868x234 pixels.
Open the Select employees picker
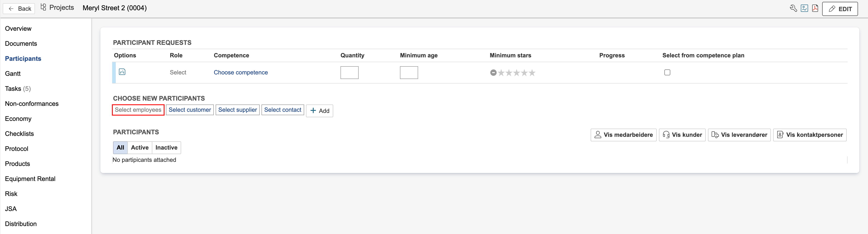coord(138,110)
